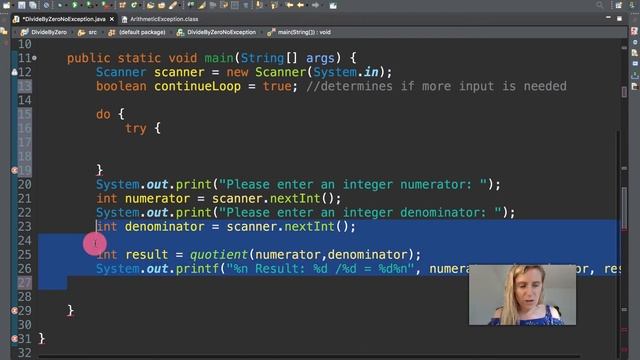The height and width of the screenshot is (360, 640).
Task: Click the Open Task icon
Action: point(162,5)
